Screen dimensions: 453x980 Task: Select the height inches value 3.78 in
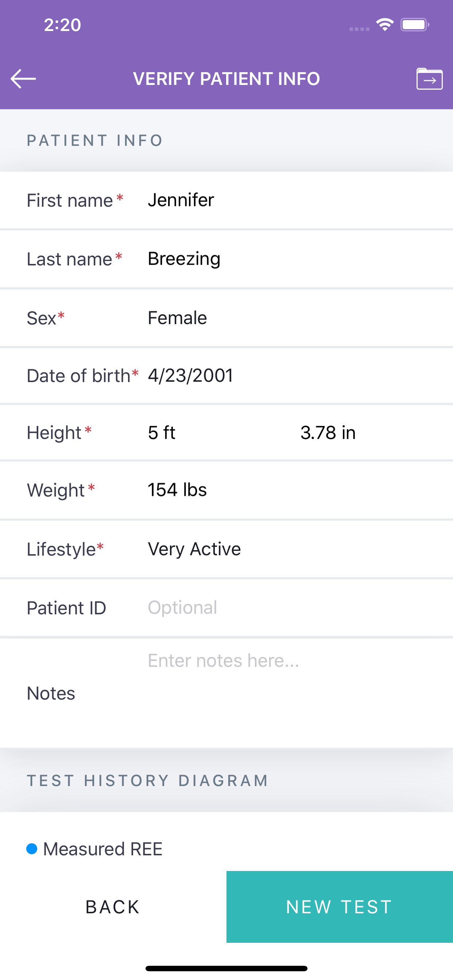click(328, 433)
